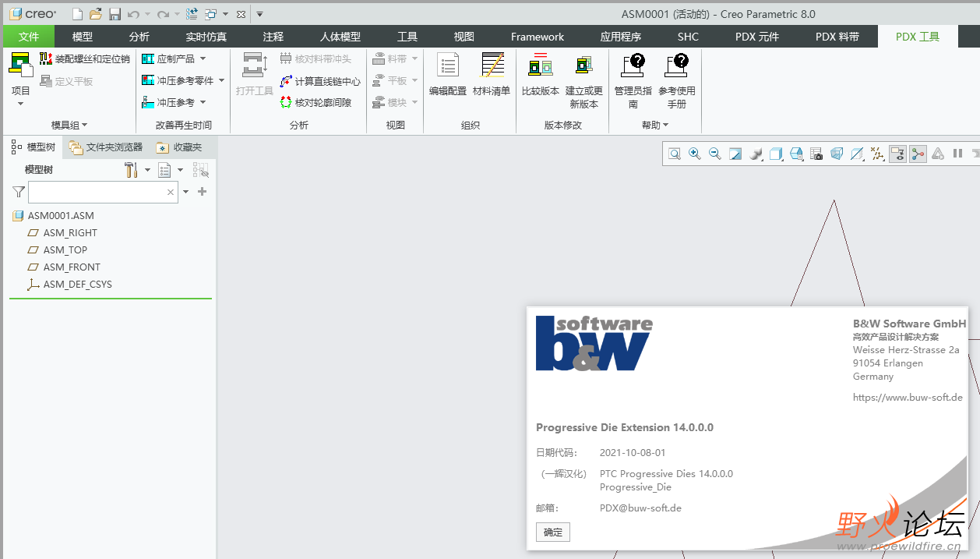980x559 pixels.
Task: Open the dropdown next to the Undo icon
Action: (147, 14)
